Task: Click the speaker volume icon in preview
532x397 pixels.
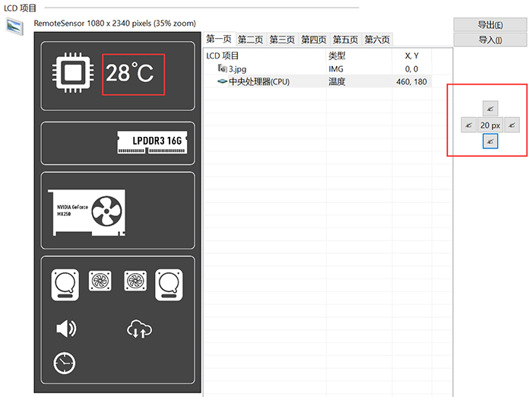Action: point(66,329)
